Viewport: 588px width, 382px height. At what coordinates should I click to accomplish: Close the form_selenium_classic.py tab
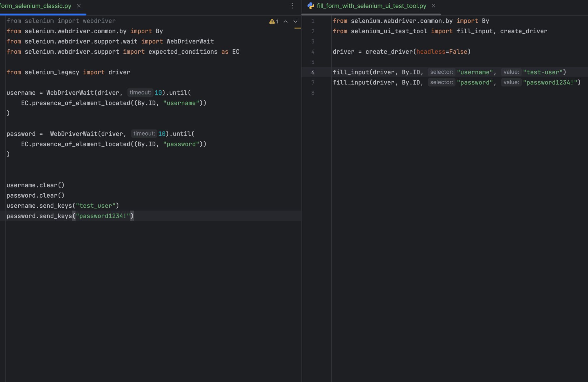79,6
